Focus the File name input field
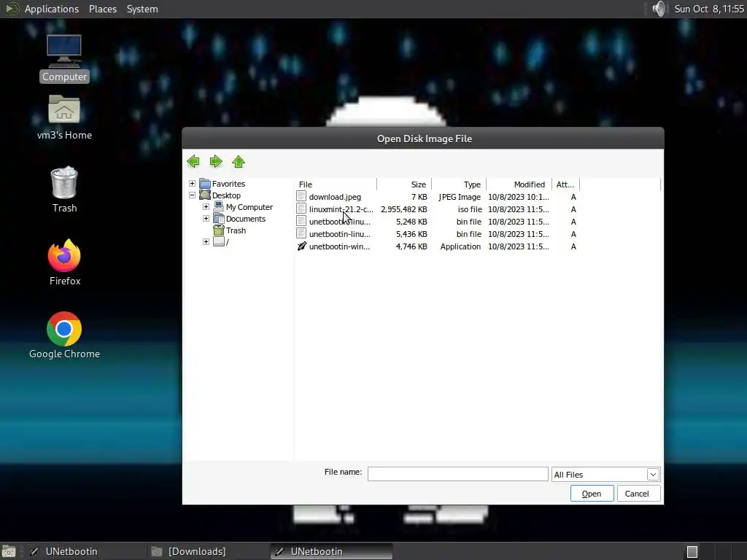 click(458, 474)
